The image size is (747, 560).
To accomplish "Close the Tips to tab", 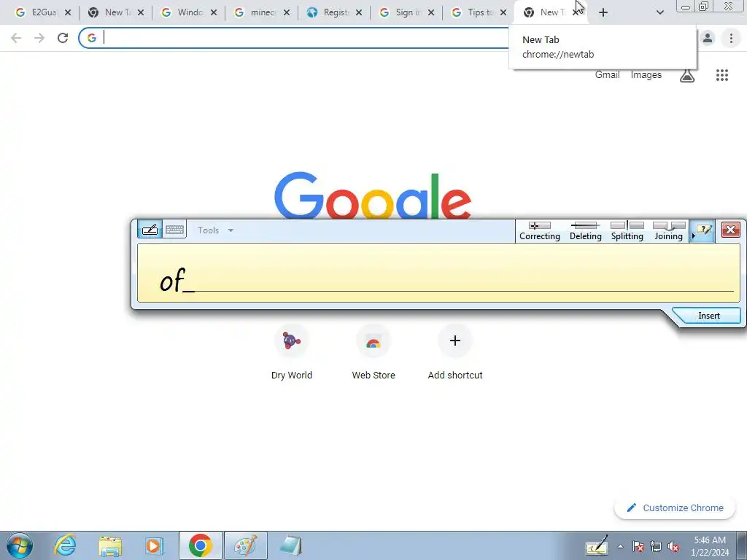I will (503, 12).
